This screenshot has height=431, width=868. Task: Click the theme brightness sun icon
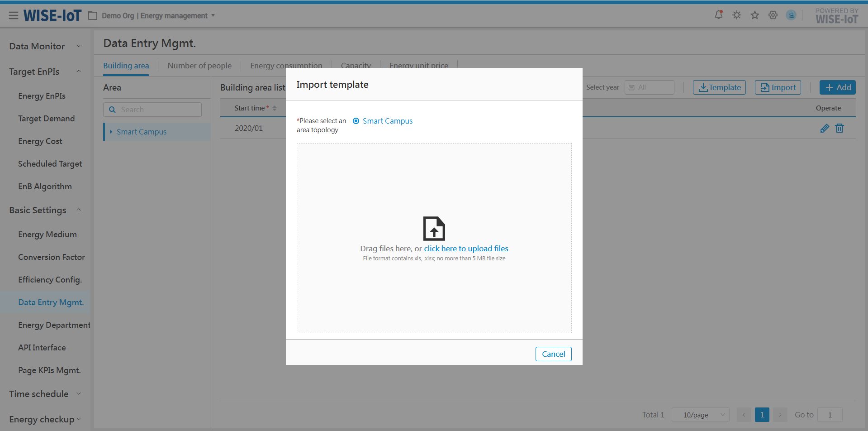737,15
